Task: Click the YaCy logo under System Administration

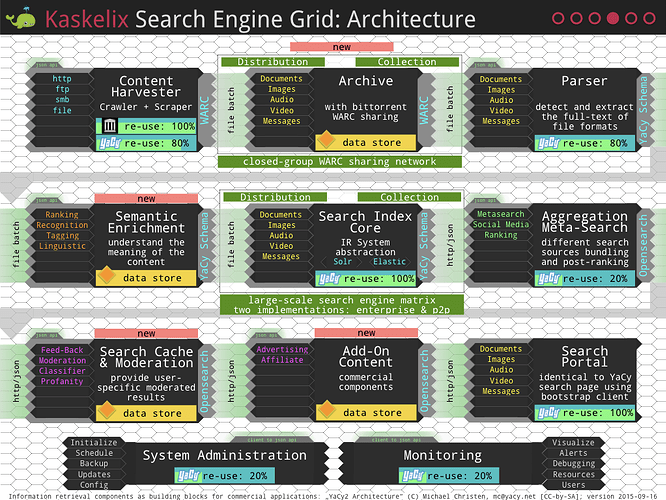Action: point(188,475)
